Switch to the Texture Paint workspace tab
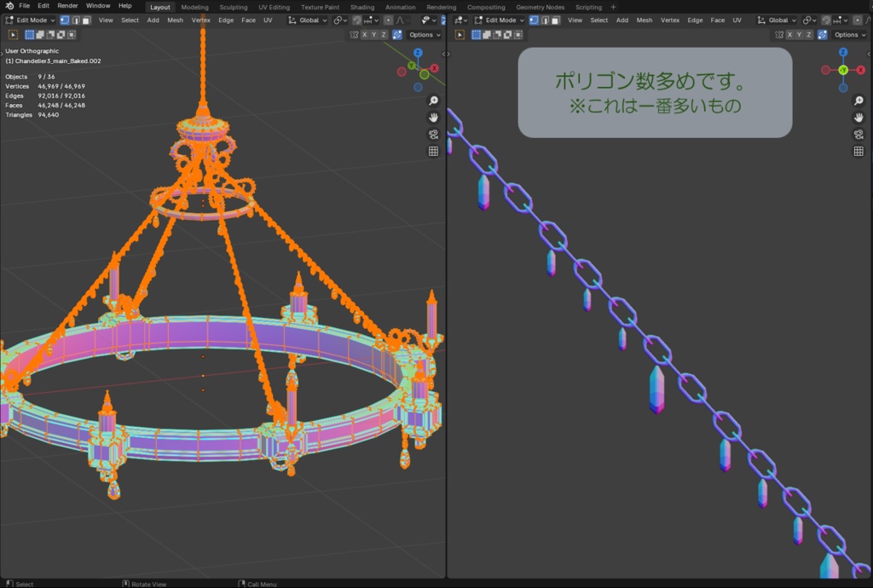 [321, 7]
